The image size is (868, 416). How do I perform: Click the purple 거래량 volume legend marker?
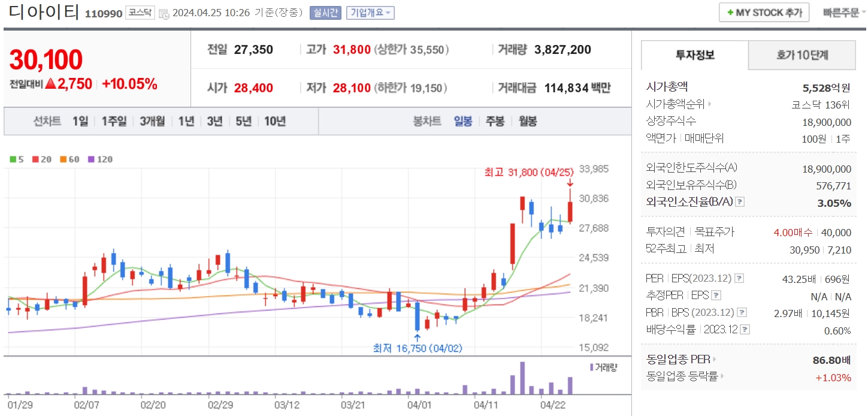point(592,367)
